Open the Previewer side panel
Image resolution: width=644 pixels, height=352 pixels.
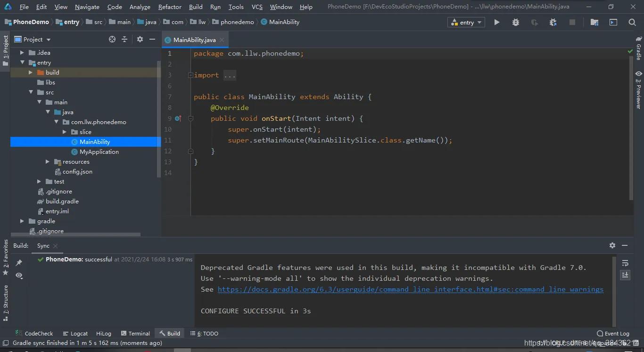click(639, 90)
